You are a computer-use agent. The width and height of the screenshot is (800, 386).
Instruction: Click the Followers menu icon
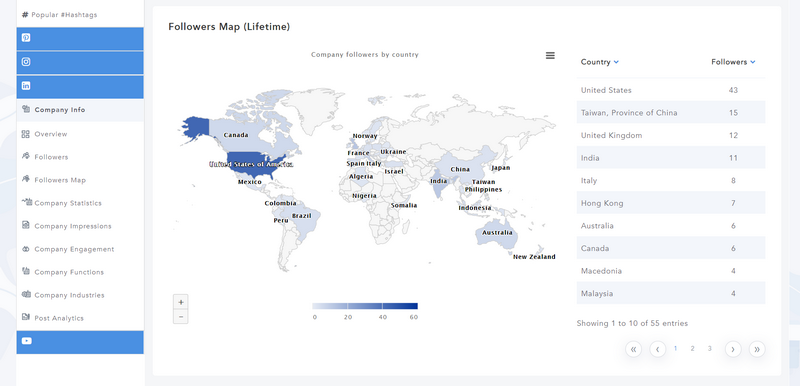click(x=26, y=156)
